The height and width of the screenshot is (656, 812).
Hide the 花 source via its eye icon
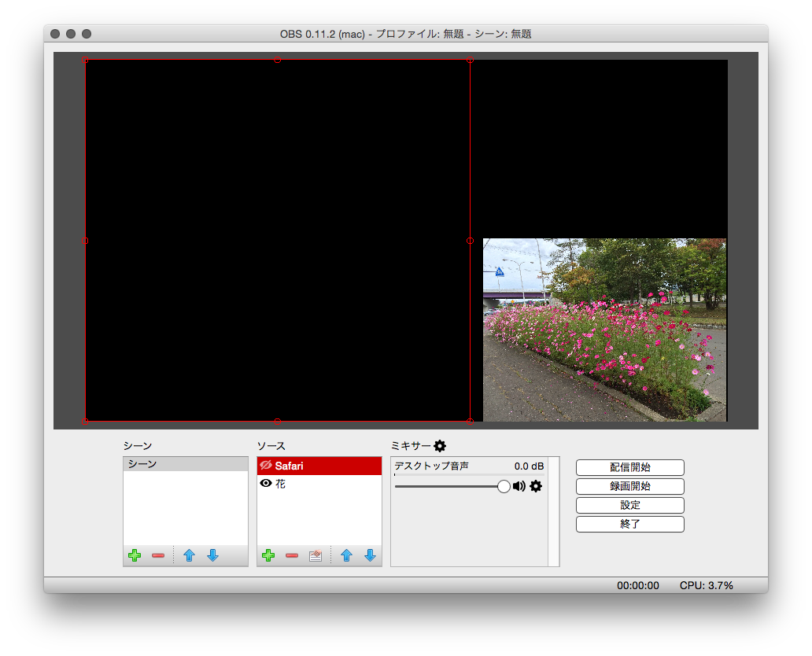tap(266, 483)
